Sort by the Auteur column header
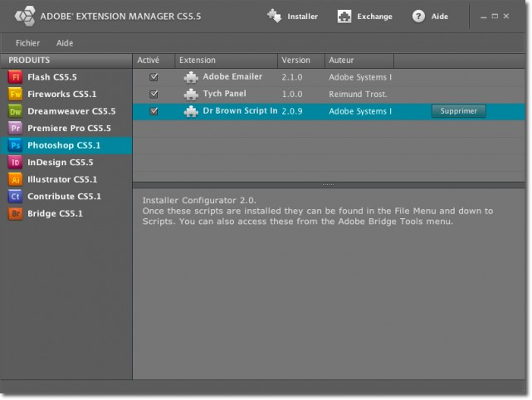The height and width of the screenshot is (400, 532). pos(359,61)
